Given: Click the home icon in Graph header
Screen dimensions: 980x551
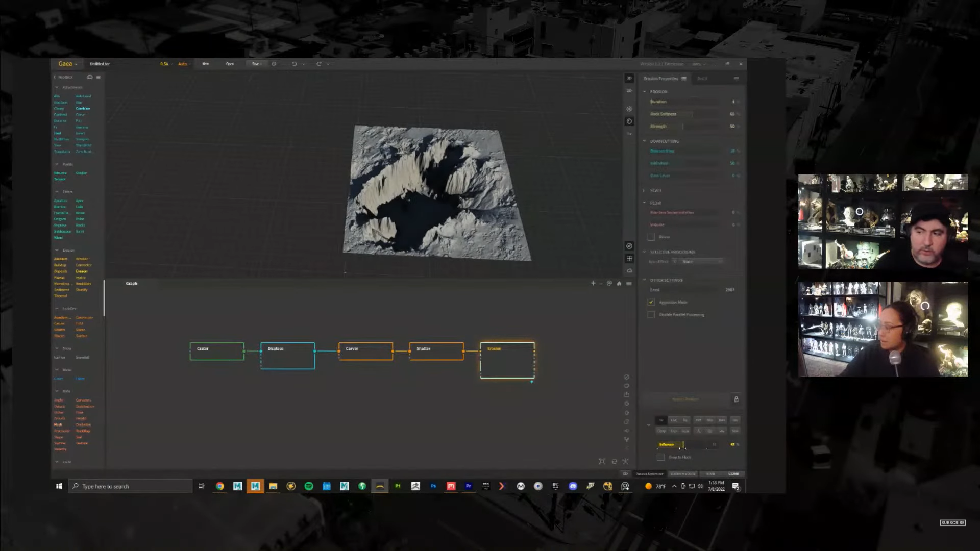Looking at the screenshot, I should pos(619,283).
